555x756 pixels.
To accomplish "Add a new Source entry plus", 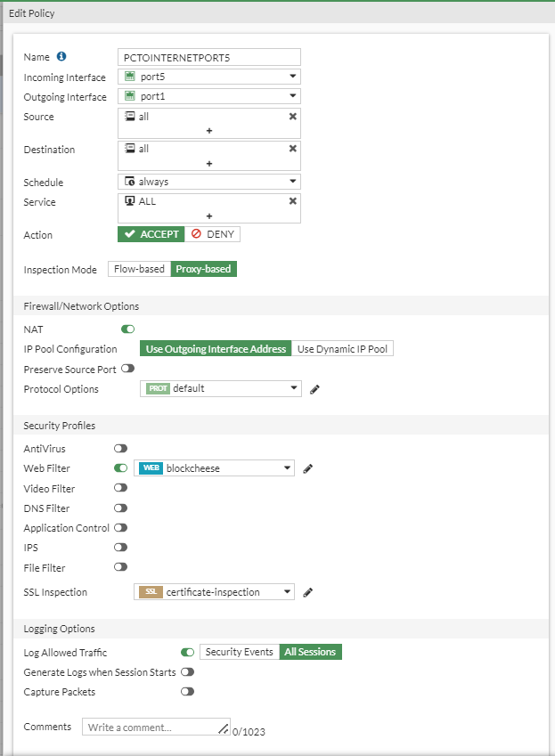I will click(209, 131).
